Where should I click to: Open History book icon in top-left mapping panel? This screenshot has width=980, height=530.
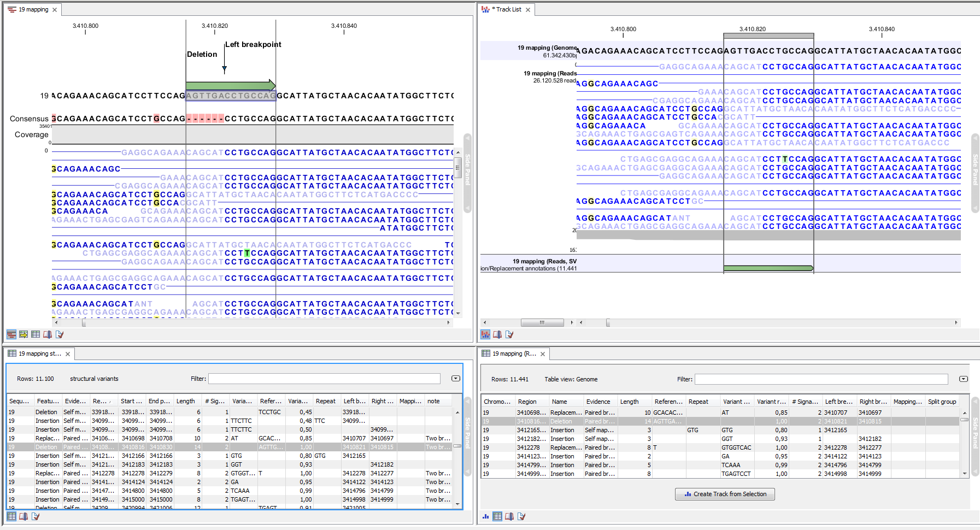[x=48, y=334]
